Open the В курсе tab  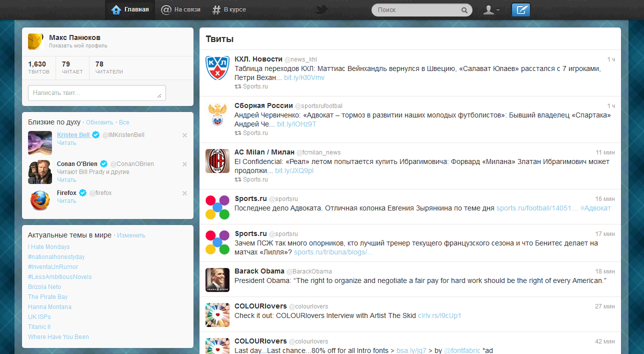229,9
